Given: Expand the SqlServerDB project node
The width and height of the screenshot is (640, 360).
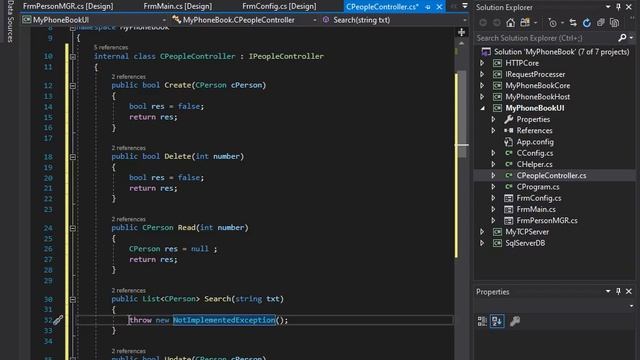Looking at the screenshot, I should pyautogui.click(x=482, y=243).
